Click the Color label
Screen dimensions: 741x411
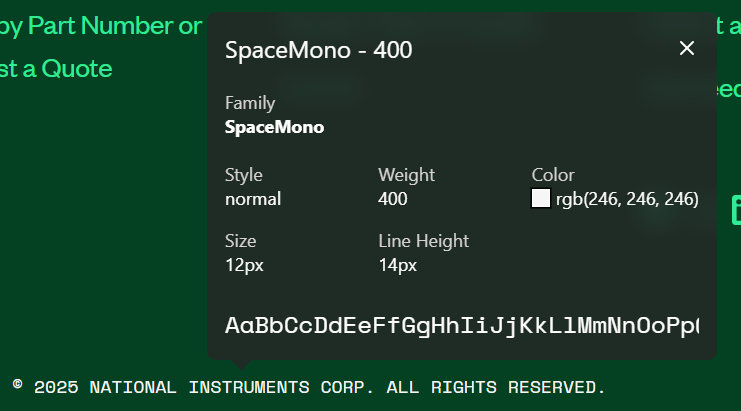553,175
